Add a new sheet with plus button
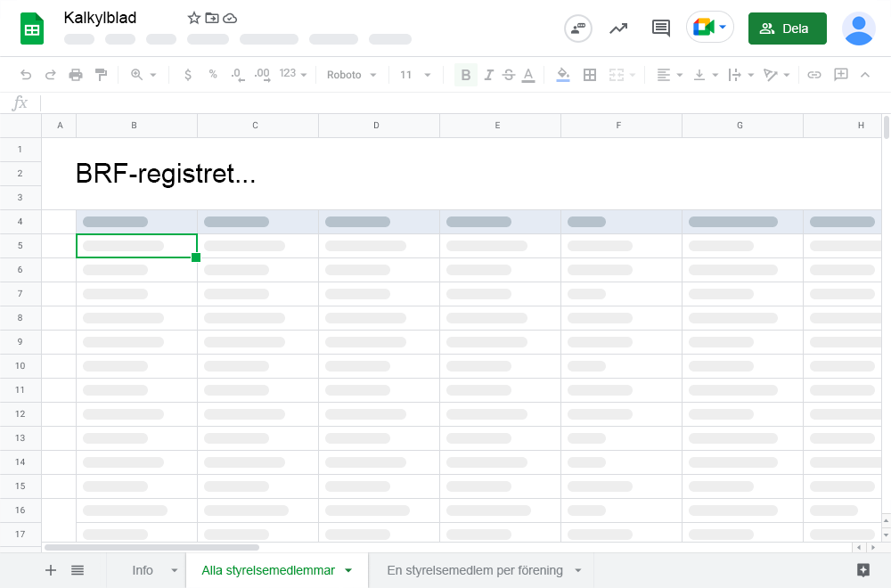891x588 pixels. coord(51,570)
